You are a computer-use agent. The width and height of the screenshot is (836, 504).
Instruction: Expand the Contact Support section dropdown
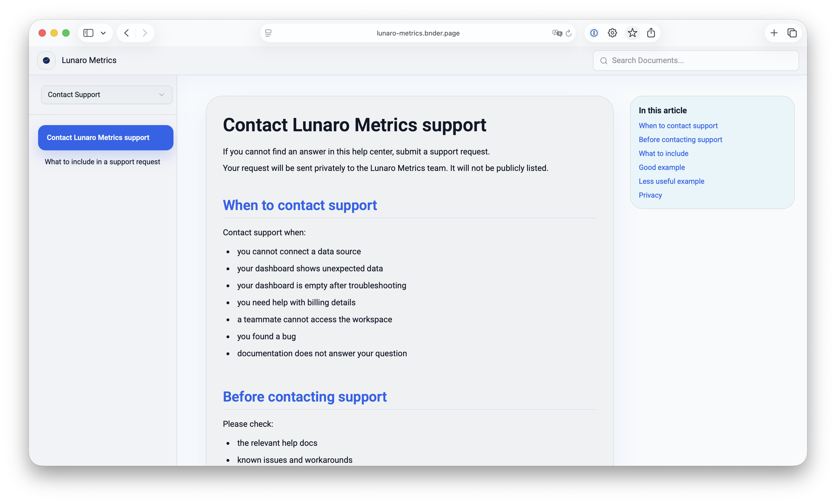(107, 95)
